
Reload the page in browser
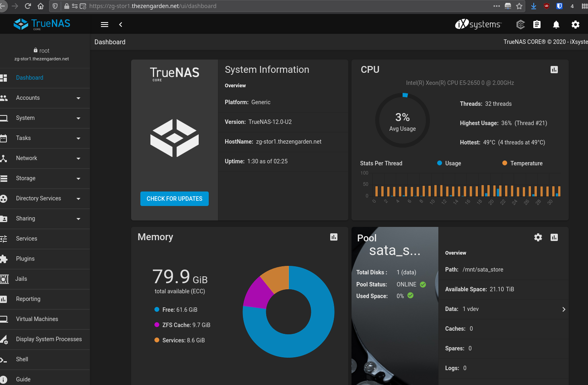tap(28, 6)
